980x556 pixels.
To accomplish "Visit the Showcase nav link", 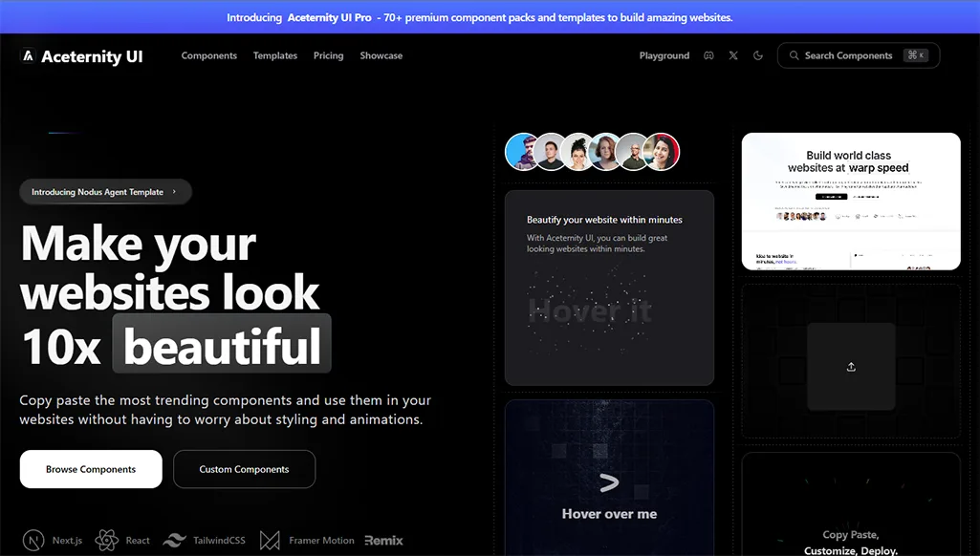I will click(x=381, y=55).
